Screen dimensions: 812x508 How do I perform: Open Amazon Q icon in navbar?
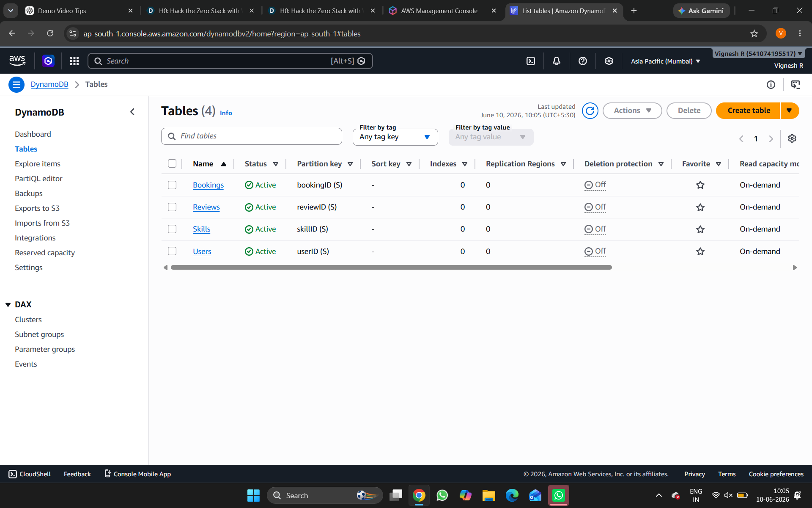[x=48, y=61]
